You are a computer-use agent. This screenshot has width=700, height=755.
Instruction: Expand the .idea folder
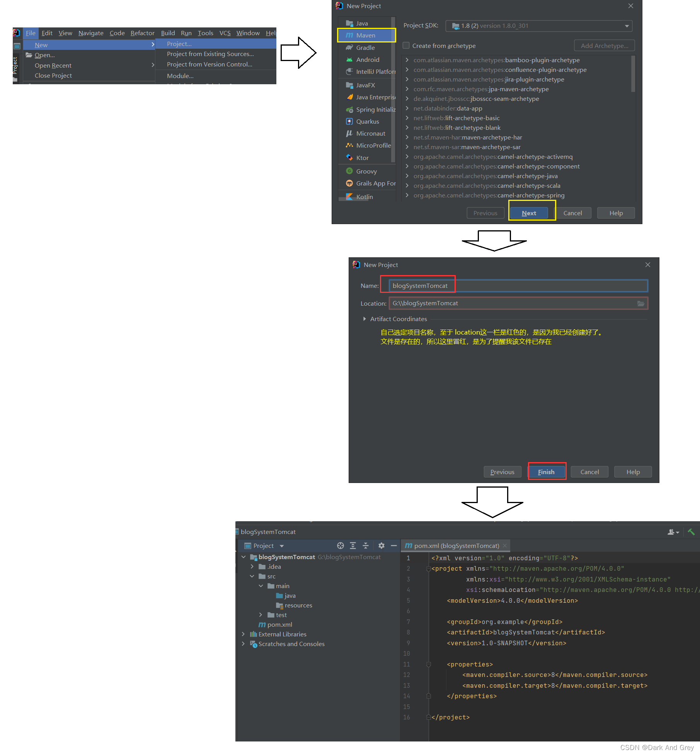point(252,566)
